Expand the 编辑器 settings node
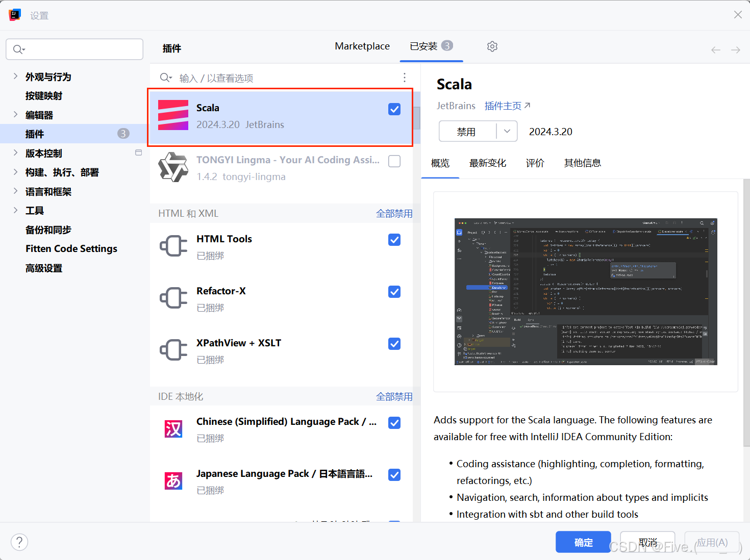 coord(15,115)
